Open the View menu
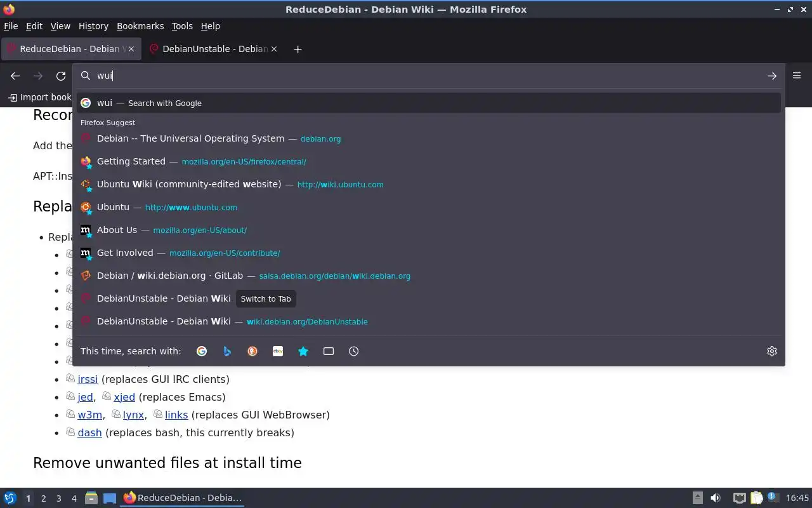The width and height of the screenshot is (812, 508). pyautogui.click(x=60, y=26)
